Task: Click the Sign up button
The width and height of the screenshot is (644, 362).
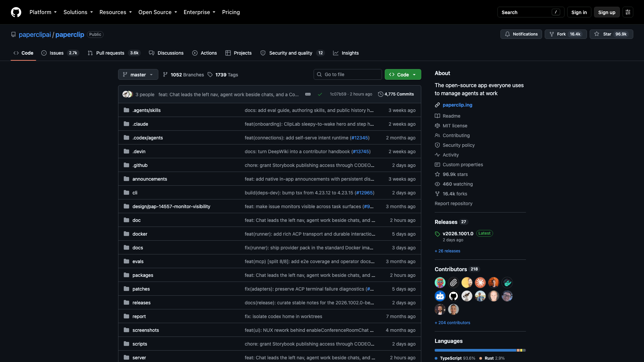Action: tap(607, 12)
